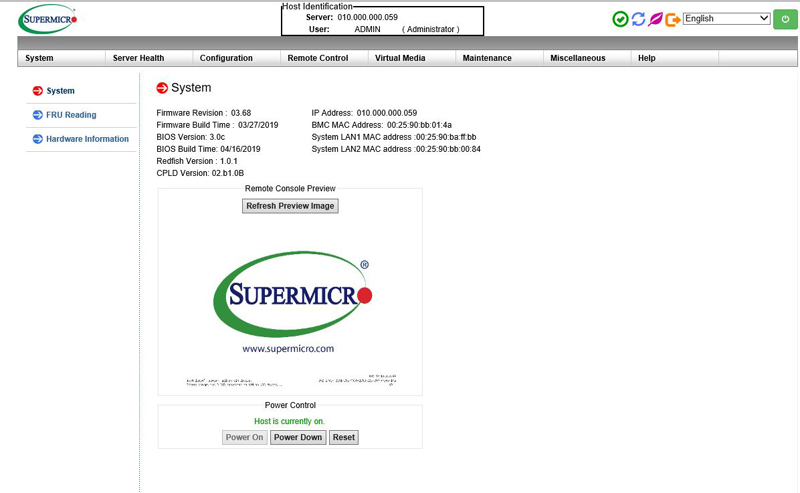Open the Maintenance menu
The height and width of the screenshot is (493, 800).
pyautogui.click(x=487, y=58)
